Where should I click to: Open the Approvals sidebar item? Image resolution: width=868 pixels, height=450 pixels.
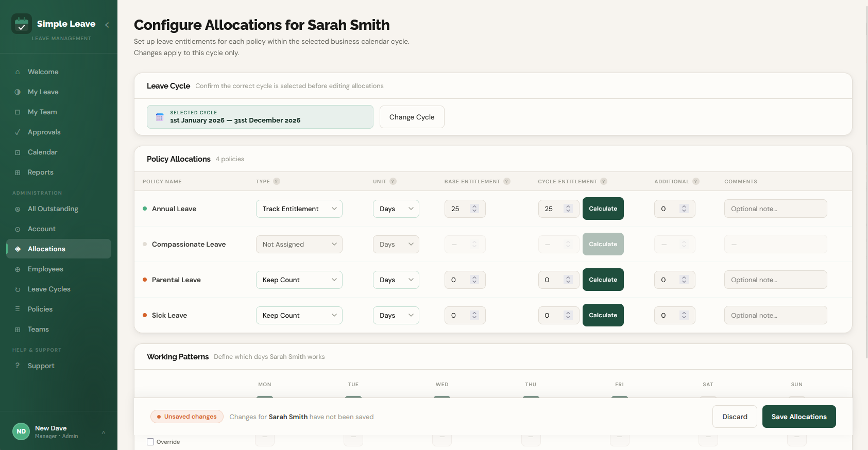pyautogui.click(x=44, y=132)
